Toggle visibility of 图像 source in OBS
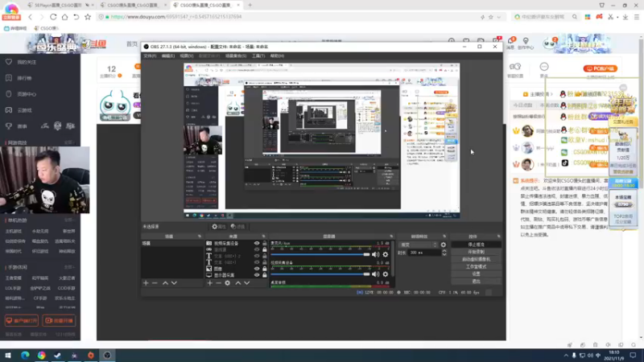Image resolution: width=644 pixels, height=362 pixels. (257, 269)
